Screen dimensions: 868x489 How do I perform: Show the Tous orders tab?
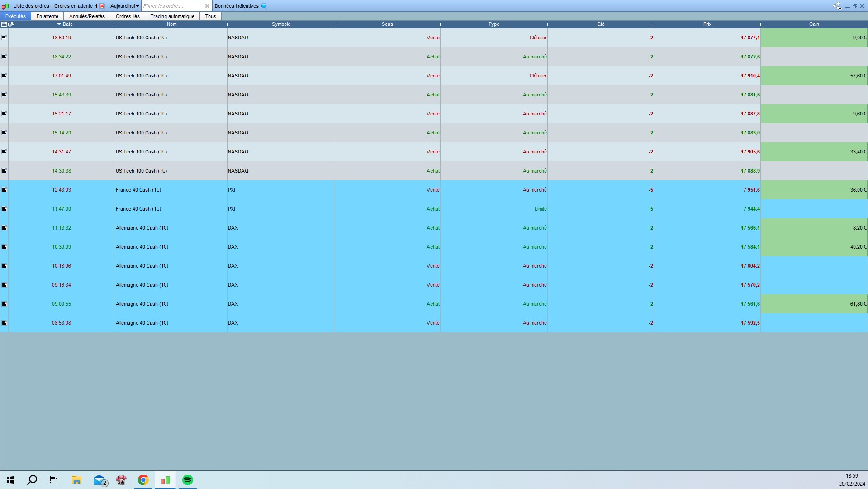[x=211, y=16]
